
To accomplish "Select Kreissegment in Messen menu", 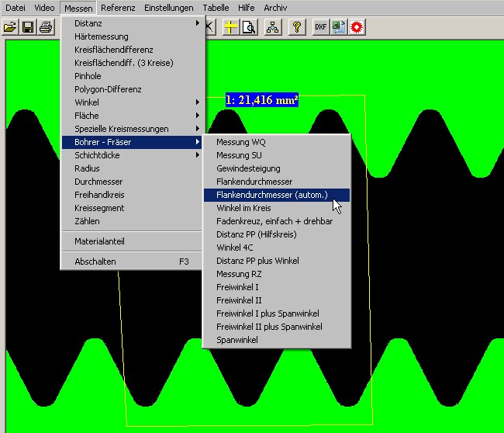I will (132, 208).
